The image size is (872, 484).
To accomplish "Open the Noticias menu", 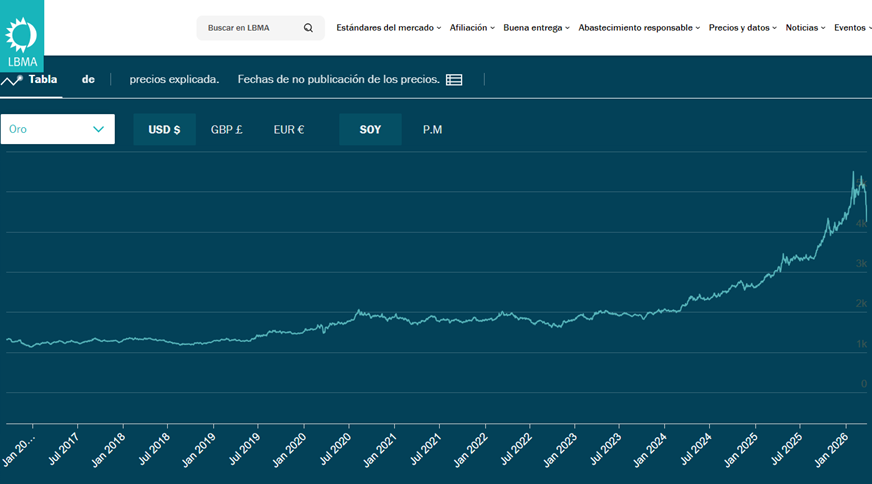I will click(x=805, y=28).
